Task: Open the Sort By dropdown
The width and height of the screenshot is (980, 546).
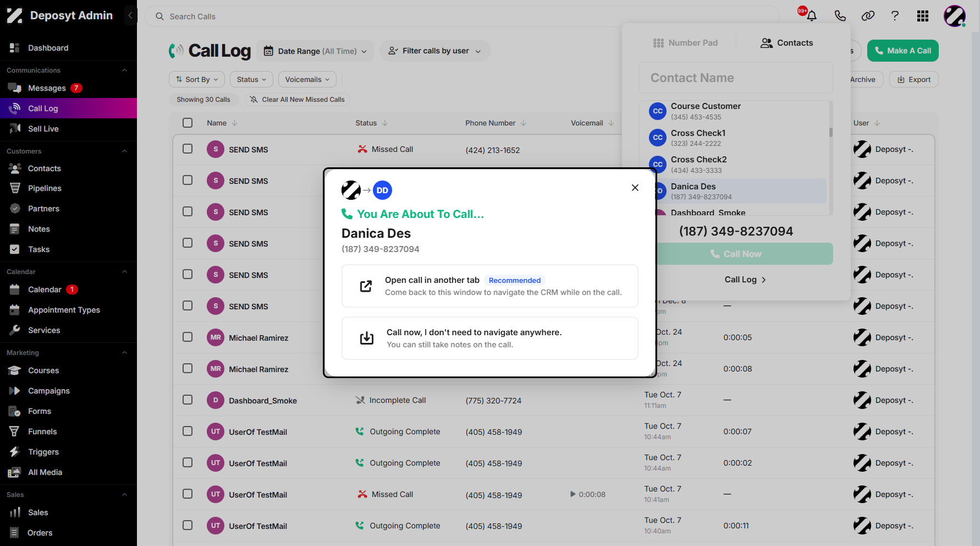Action: click(x=197, y=79)
